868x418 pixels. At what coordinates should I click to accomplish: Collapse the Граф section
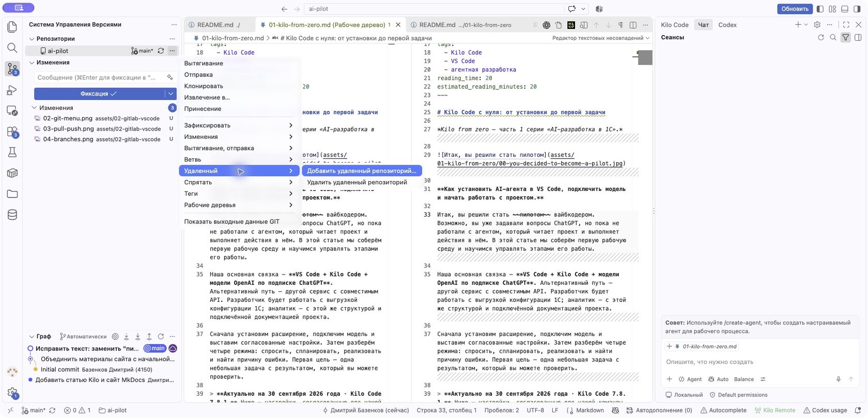32,336
